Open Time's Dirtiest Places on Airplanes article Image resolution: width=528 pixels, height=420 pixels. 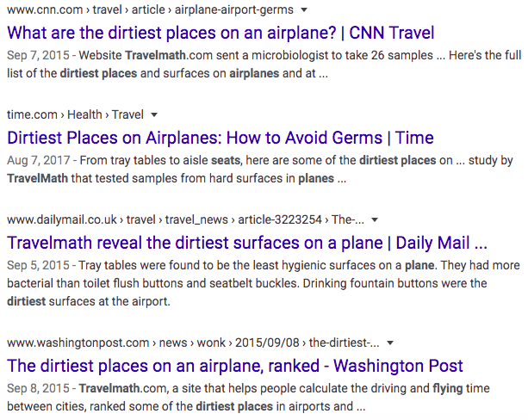click(220, 138)
